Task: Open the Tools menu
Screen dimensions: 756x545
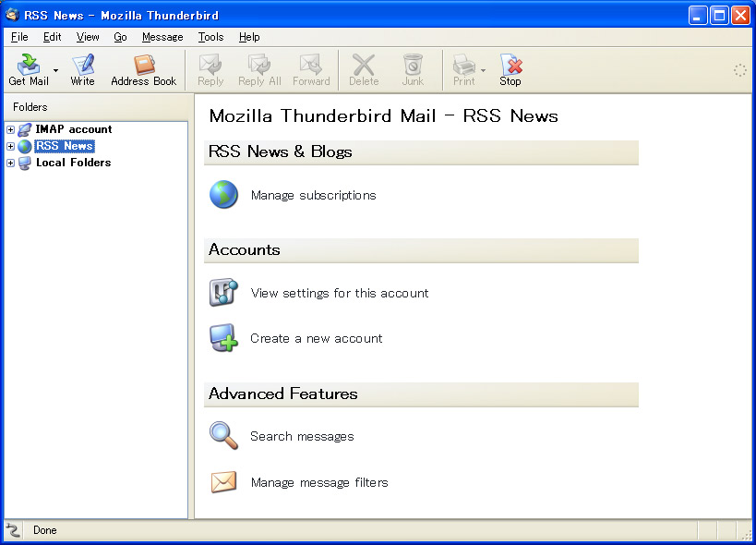Action: (210, 37)
